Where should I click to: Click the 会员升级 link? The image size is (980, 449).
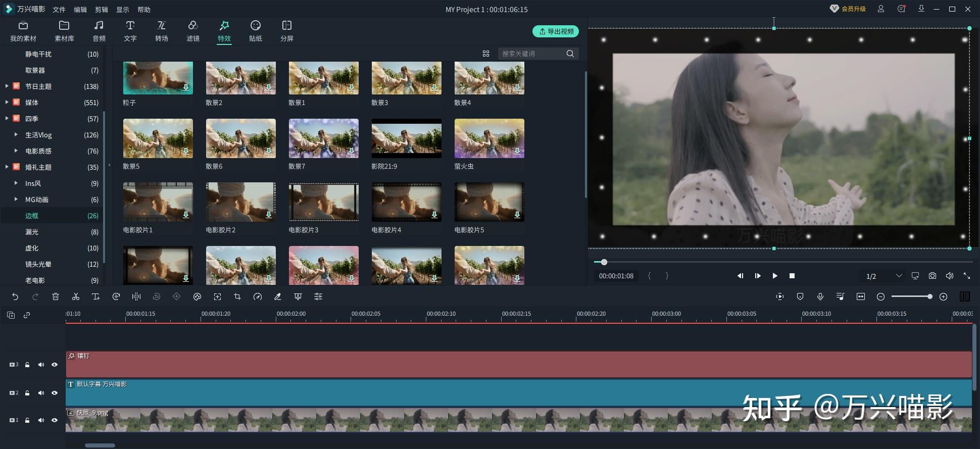(x=848, y=9)
